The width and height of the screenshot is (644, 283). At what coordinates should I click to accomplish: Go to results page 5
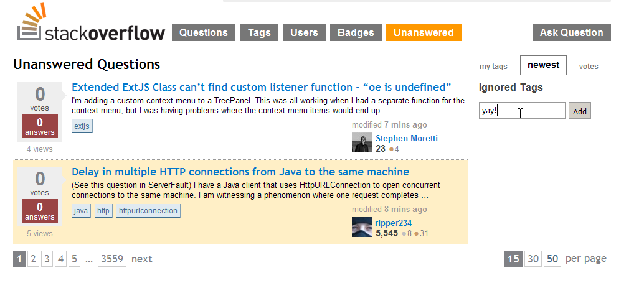pyautogui.click(x=74, y=259)
